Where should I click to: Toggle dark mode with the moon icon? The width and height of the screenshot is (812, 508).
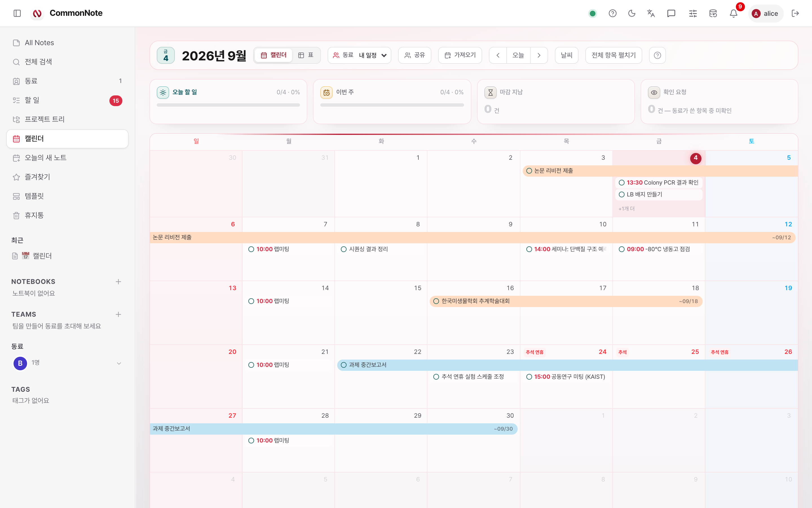(632, 14)
